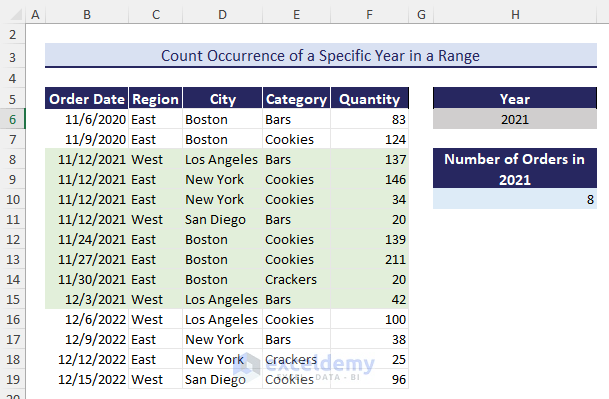Select row 10 header
The width and height of the screenshot is (609, 399).
pyautogui.click(x=12, y=199)
